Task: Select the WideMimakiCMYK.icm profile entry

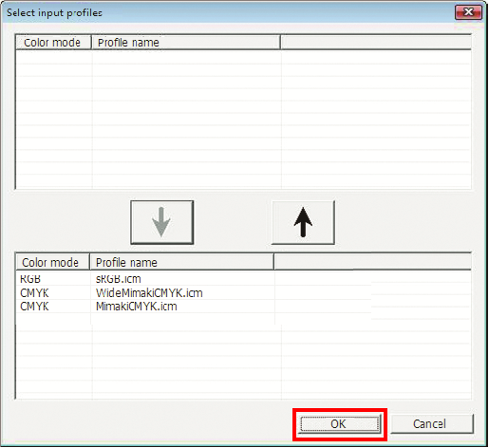Action: (x=149, y=293)
